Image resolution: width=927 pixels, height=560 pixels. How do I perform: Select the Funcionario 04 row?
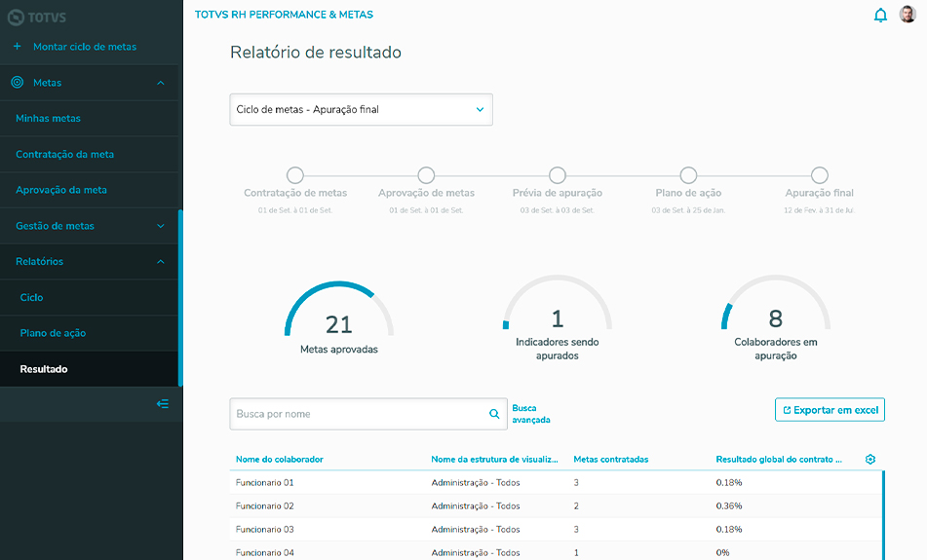point(556,552)
